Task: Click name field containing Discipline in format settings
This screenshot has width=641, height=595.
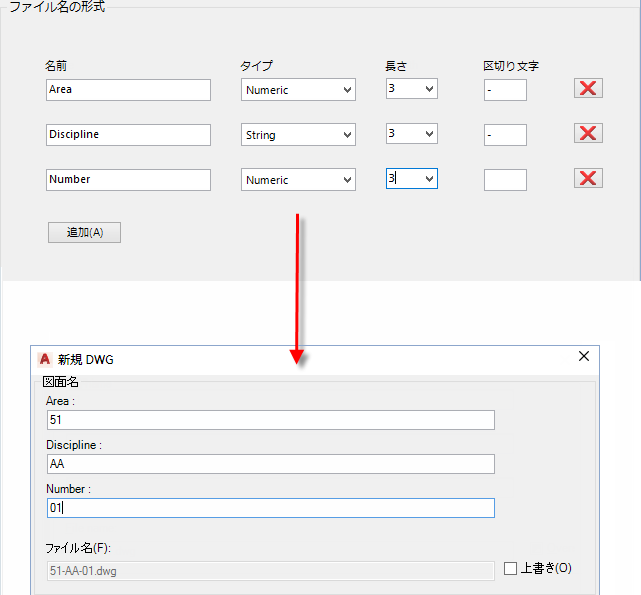Action: [128, 135]
